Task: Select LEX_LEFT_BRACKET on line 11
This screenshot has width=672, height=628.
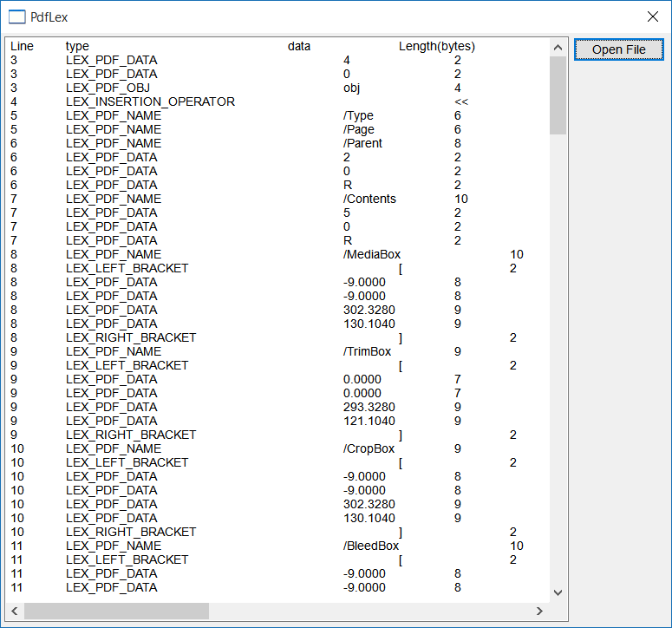Action: [127, 559]
